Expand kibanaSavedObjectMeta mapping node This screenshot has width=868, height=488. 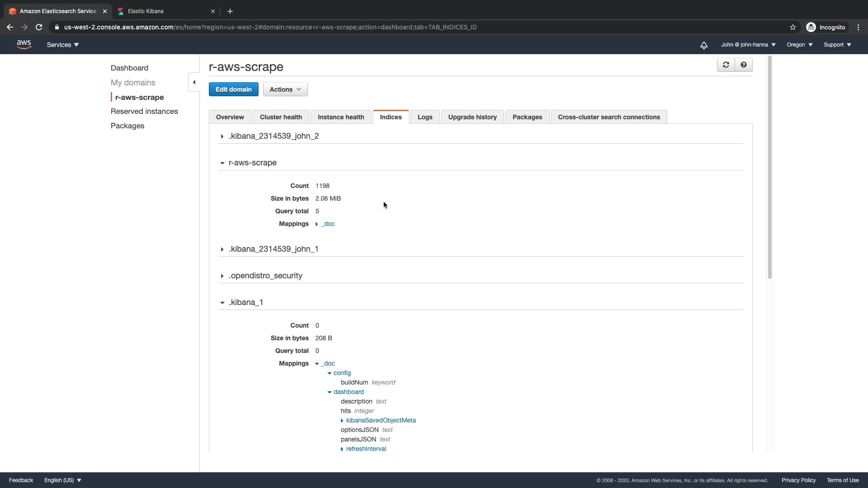tap(342, 421)
